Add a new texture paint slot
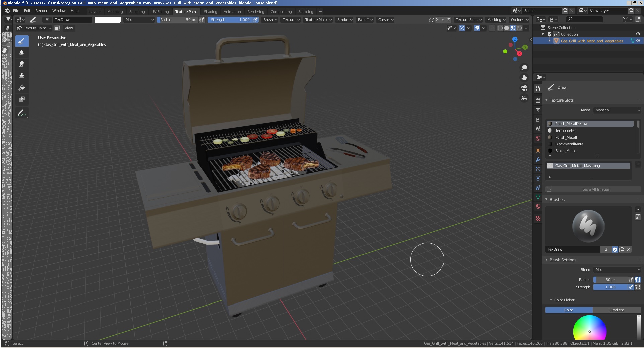The width and height of the screenshot is (644, 348). coord(638,164)
